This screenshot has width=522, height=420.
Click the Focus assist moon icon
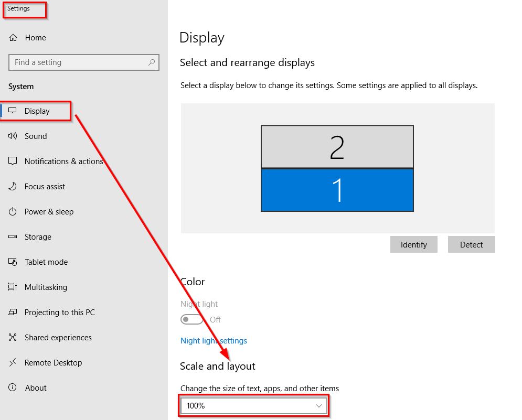coord(12,186)
